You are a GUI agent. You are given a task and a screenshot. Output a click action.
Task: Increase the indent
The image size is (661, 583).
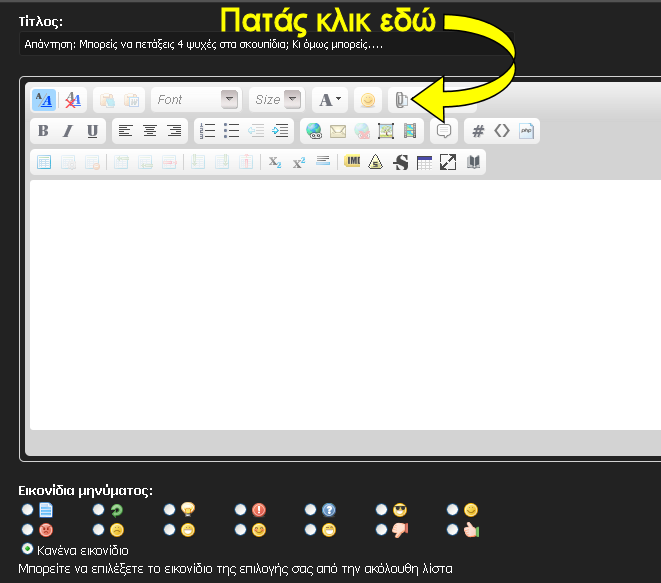pos(280,131)
